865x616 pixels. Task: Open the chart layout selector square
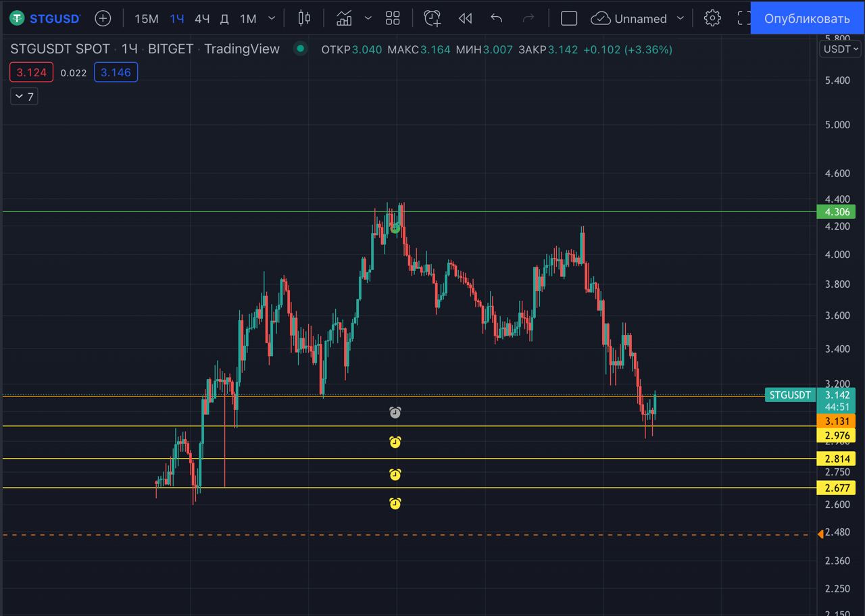(569, 18)
